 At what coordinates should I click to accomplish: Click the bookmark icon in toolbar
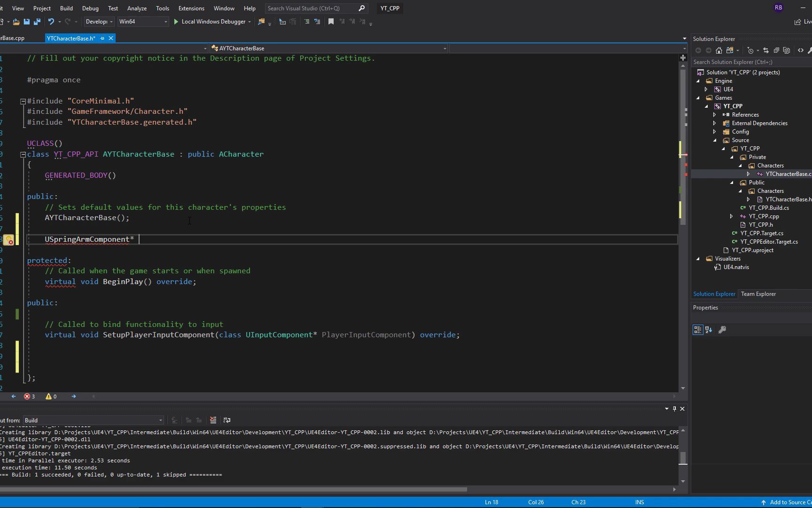[x=331, y=22]
